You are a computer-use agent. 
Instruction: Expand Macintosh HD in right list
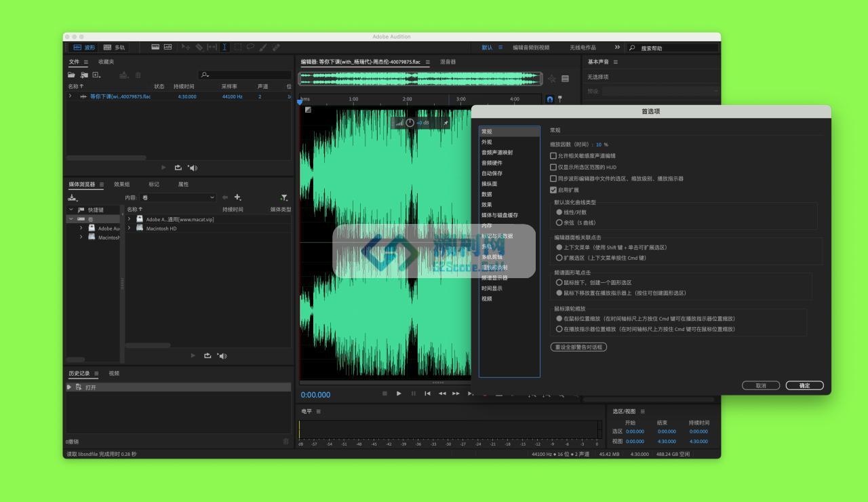tap(130, 228)
